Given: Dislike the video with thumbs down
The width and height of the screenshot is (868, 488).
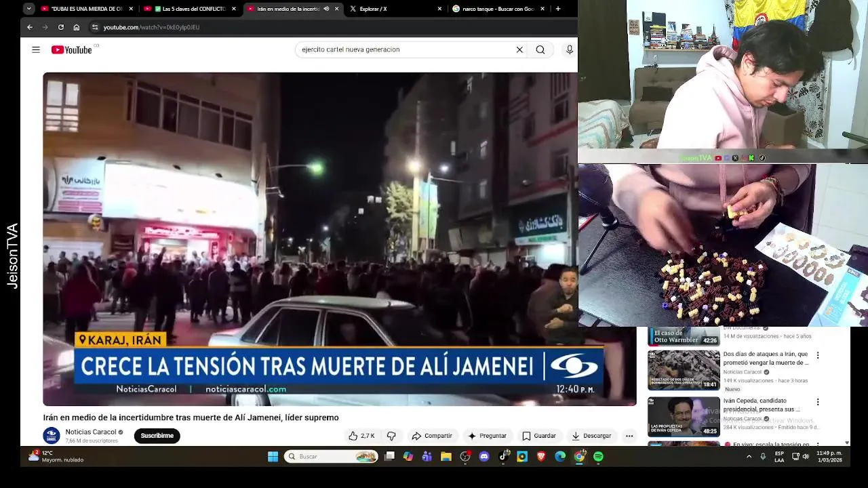Looking at the screenshot, I should click(391, 436).
